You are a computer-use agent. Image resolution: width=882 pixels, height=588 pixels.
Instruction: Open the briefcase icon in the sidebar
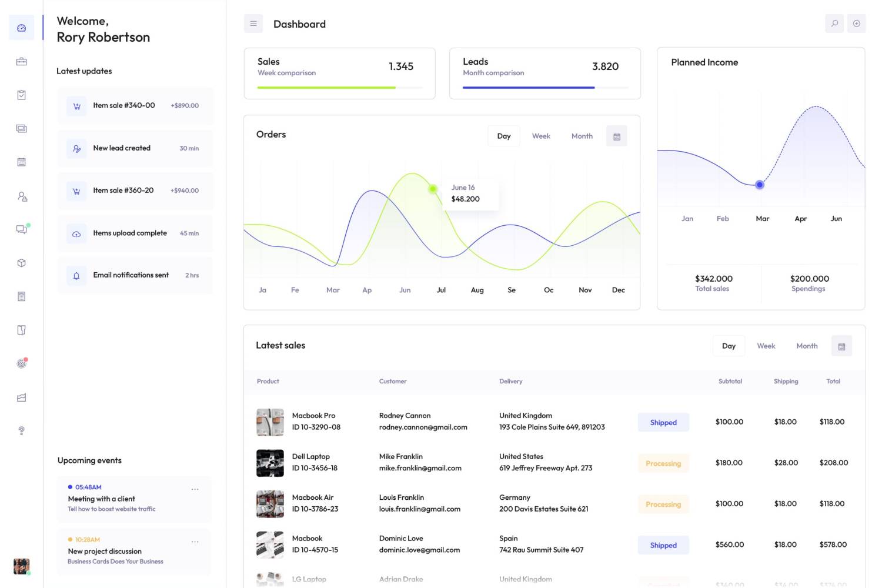coord(22,62)
